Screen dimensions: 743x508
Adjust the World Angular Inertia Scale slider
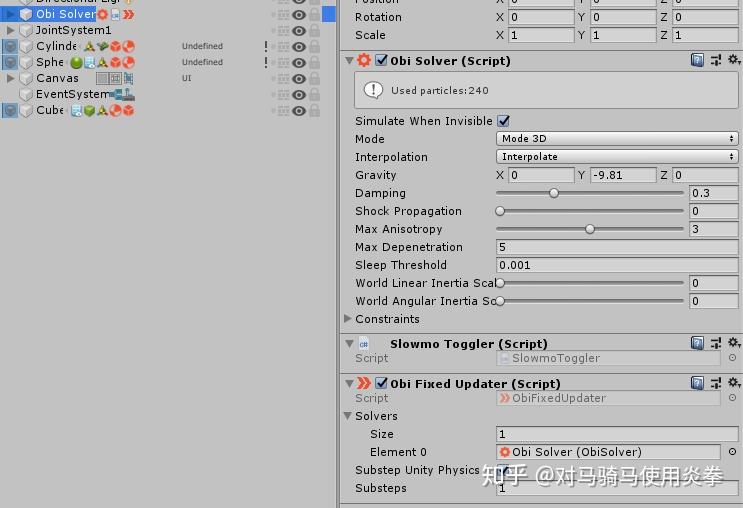[500, 301]
